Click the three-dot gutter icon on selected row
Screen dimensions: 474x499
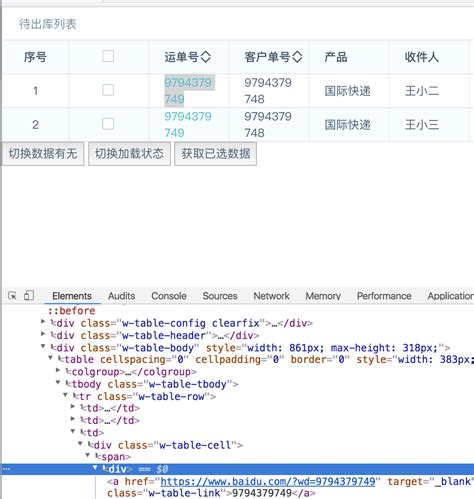[7, 469]
